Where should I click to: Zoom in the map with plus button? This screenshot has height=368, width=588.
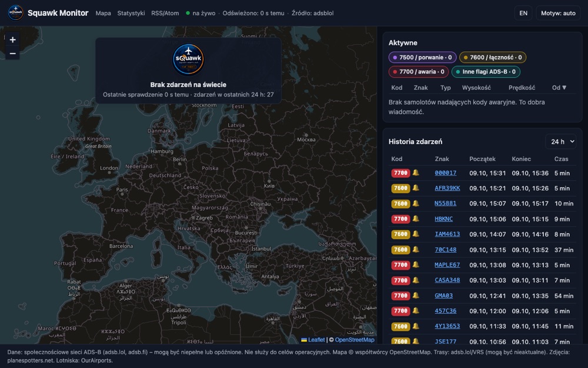click(x=12, y=40)
